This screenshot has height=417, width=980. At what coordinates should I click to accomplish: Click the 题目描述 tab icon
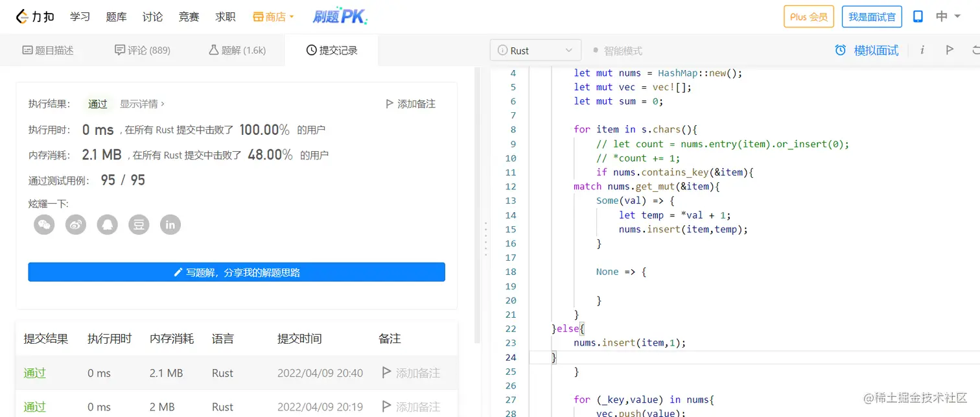tap(27, 50)
